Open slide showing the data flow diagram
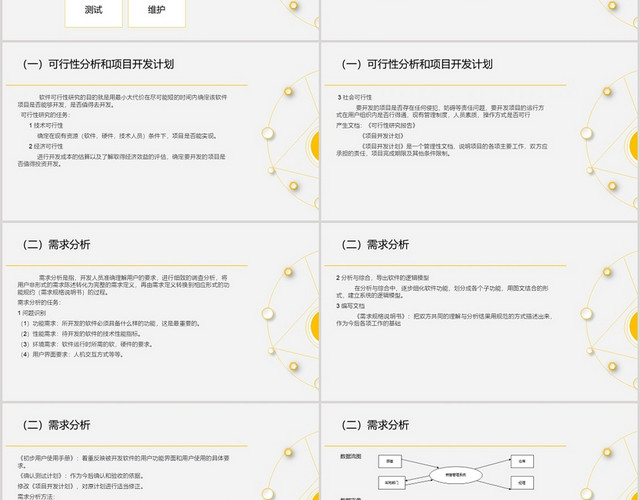640x500 pixels. [x=479, y=451]
